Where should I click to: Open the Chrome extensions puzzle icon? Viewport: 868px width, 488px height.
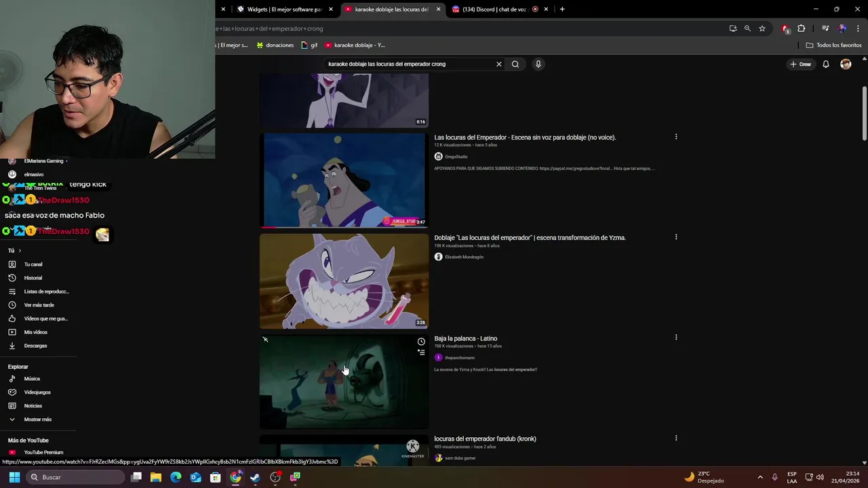pyautogui.click(x=802, y=28)
